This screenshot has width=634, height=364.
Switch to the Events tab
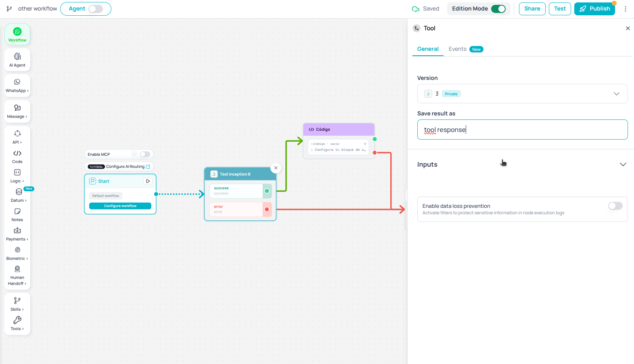457,49
